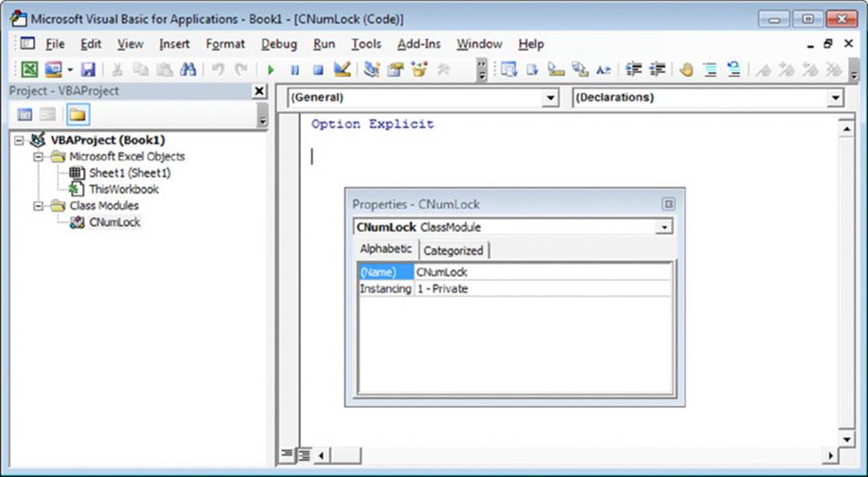This screenshot has width=868, height=477.
Task: Open the File menu
Action: pyautogui.click(x=55, y=43)
